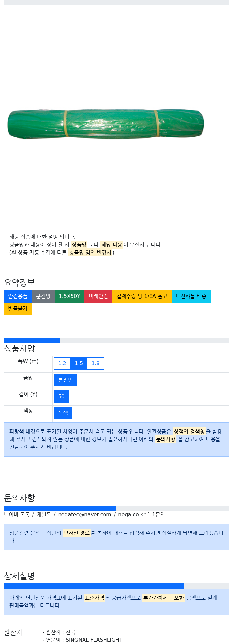
Task: Click the 상세설명 section heading
Action: tap(19, 576)
